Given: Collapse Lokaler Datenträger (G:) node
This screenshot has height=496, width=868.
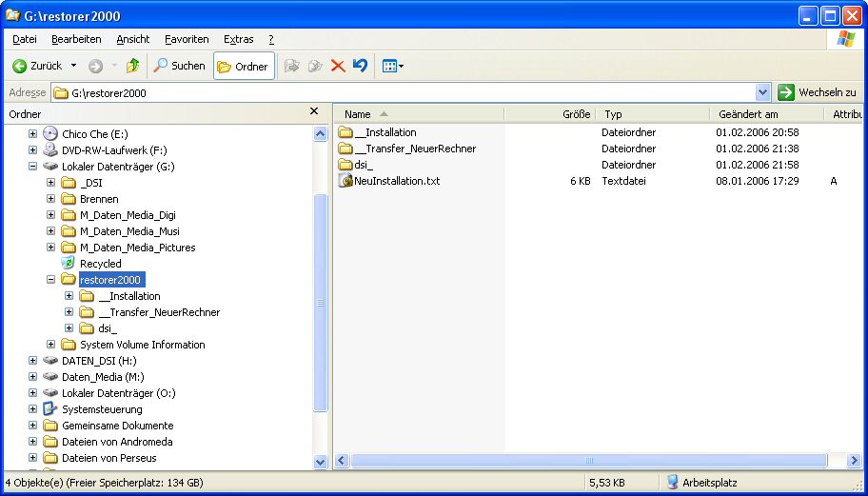Looking at the screenshot, I should coord(32,166).
